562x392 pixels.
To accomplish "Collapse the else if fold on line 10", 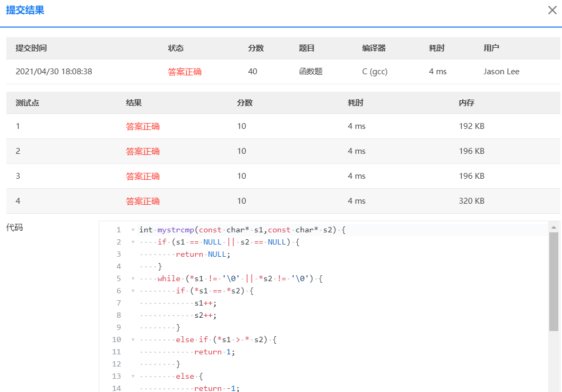I will (x=133, y=339).
